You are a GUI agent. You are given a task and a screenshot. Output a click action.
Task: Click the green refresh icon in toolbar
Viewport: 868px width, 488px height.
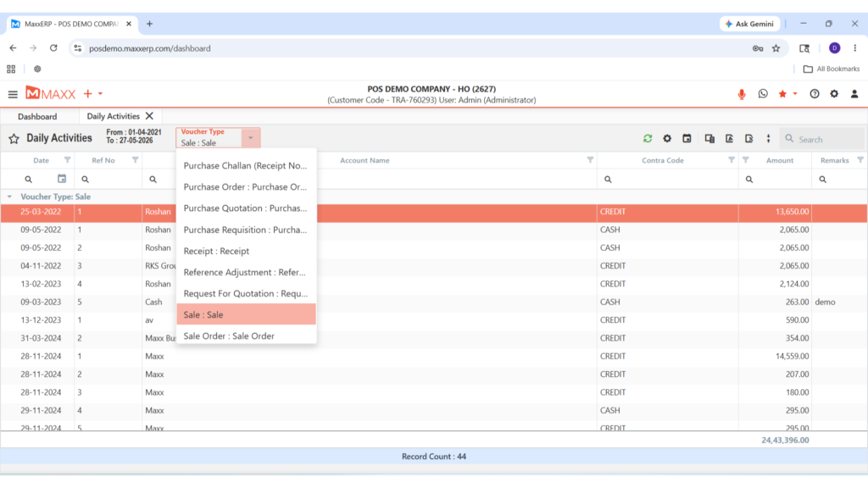[x=647, y=138]
